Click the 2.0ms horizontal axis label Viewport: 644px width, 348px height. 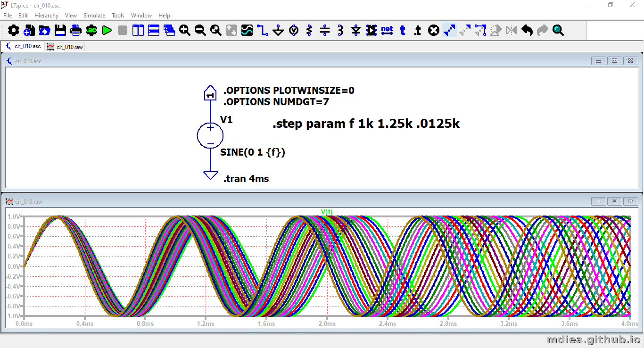pyautogui.click(x=327, y=324)
